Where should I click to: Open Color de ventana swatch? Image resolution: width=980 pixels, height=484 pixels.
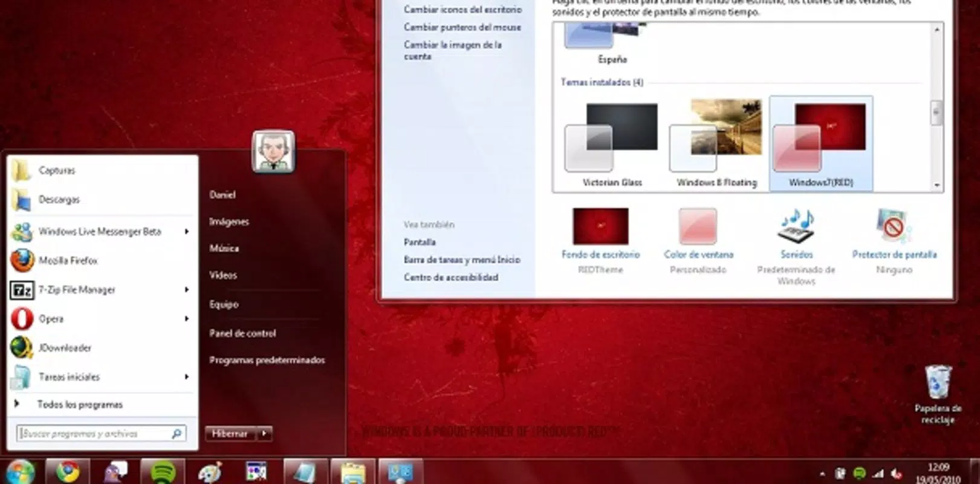698,226
